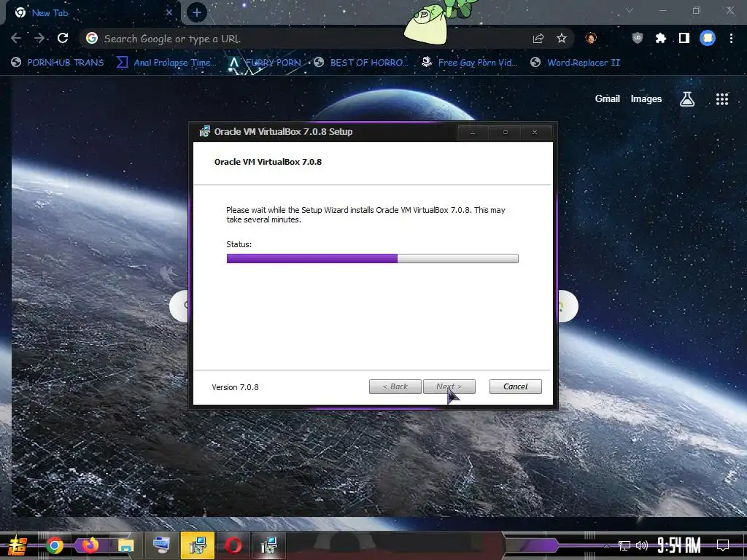This screenshot has width=747, height=560.
Task: Show hidden system tray icons chevron
Action: click(606, 545)
